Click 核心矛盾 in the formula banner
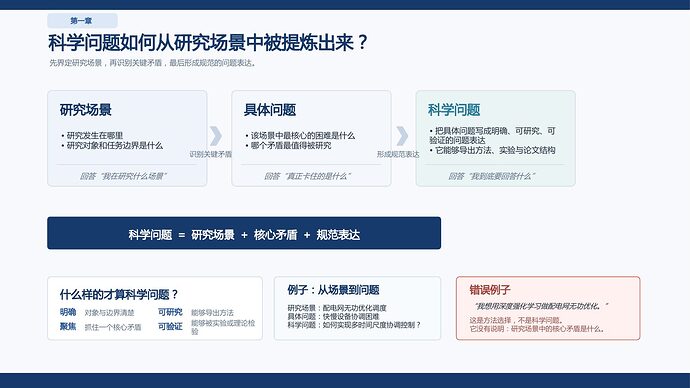 tap(275, 235)
